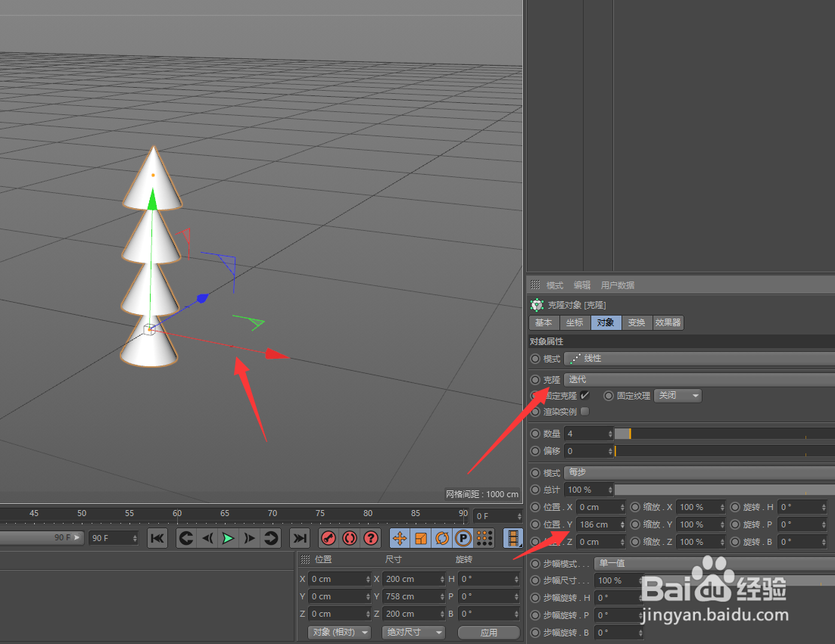Open the 用户数据 menu
Screen dimensions: 835x644
617,285
